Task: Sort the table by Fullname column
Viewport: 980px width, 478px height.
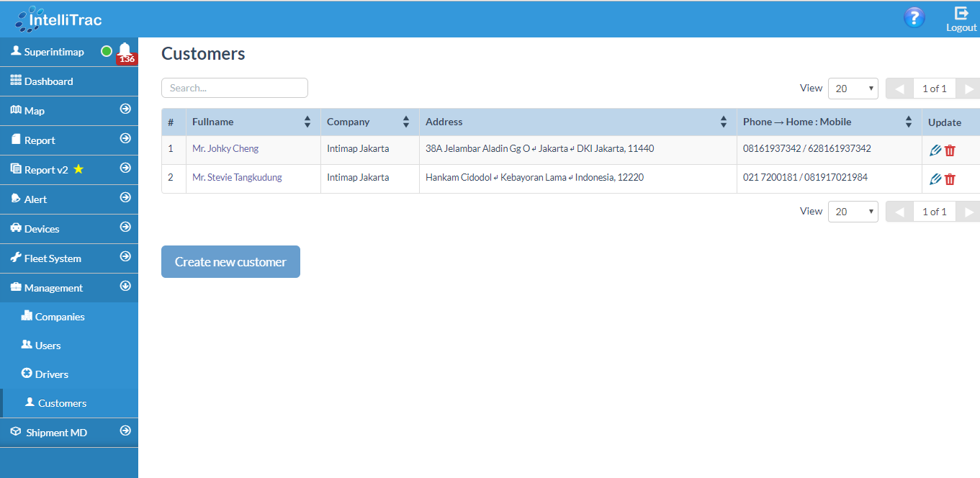Action: 307,122
